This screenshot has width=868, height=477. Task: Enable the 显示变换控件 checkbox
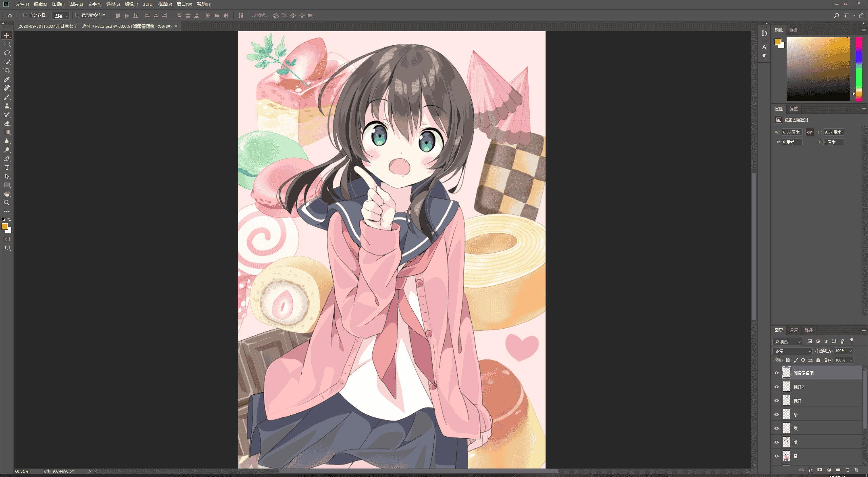pyautogui.click(x=77, y=15)
